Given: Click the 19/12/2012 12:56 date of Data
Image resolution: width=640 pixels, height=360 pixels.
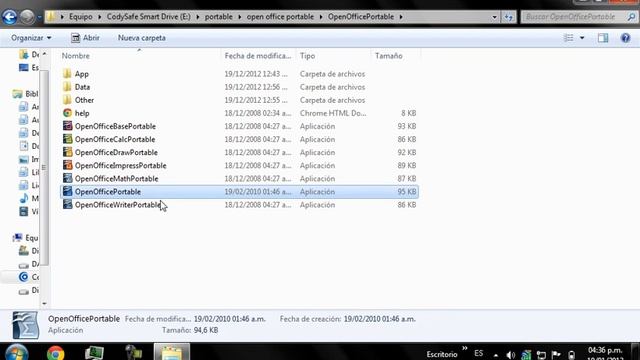Looking at the screenshot, I should [256, 87].
